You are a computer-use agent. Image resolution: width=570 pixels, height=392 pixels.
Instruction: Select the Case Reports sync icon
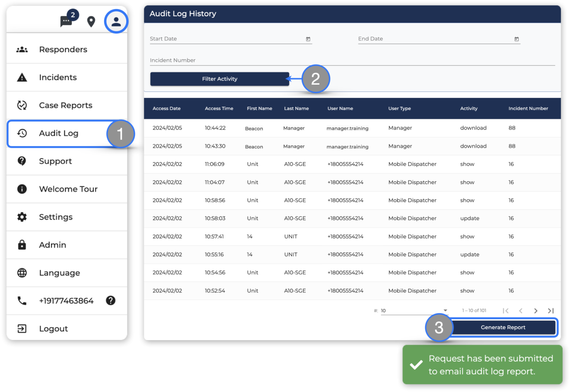coord(22,105)
